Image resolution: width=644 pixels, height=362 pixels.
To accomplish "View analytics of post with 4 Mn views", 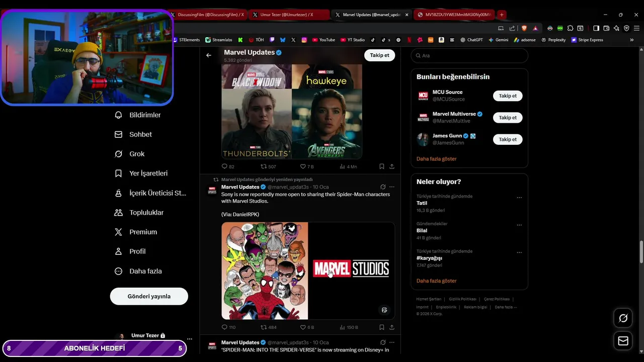I will point(348,166).
